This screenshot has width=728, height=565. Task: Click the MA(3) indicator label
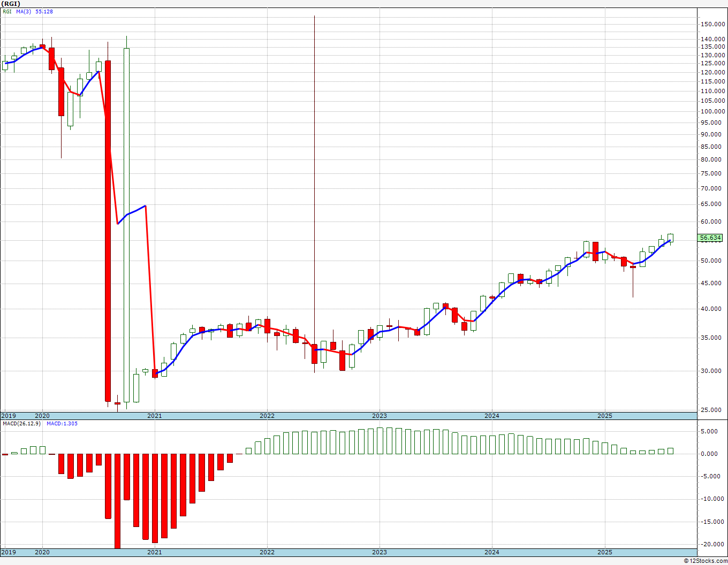(x=24, y=11)
